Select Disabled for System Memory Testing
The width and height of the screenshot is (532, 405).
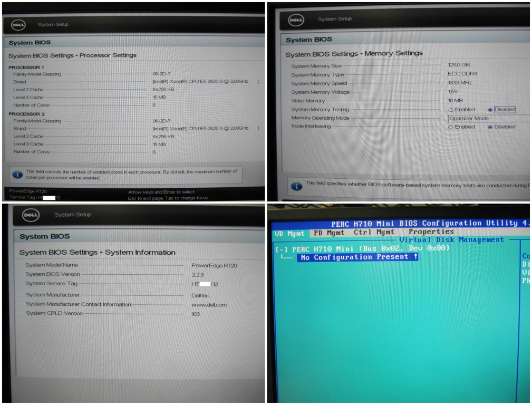490,110
